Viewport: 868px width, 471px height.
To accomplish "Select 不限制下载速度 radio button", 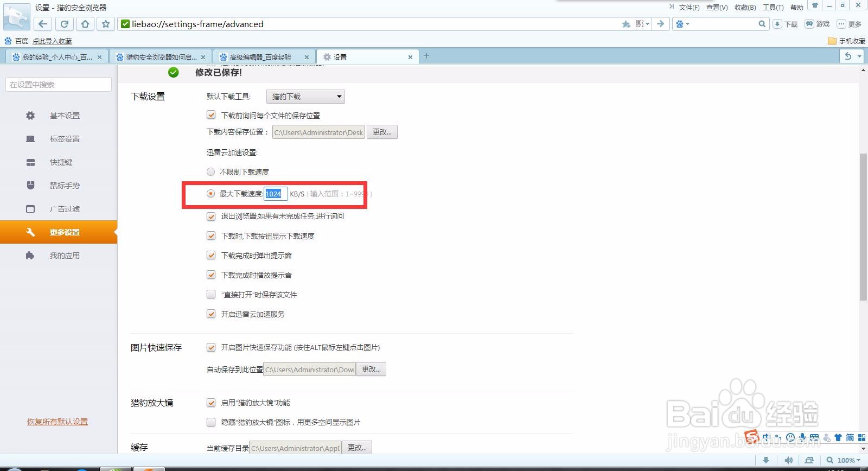I will pyautogui.click(x=210, y=172).
